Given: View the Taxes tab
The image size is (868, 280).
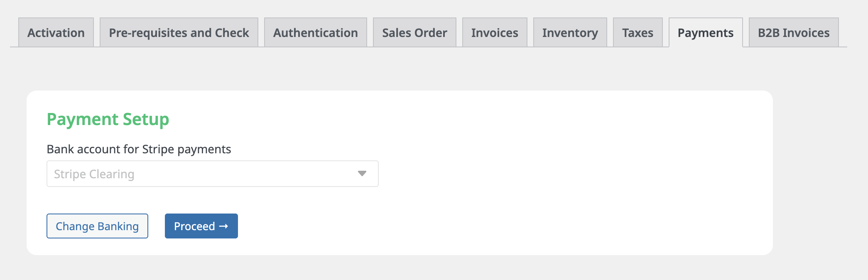Looking at the screenshot, I should 638,32.
